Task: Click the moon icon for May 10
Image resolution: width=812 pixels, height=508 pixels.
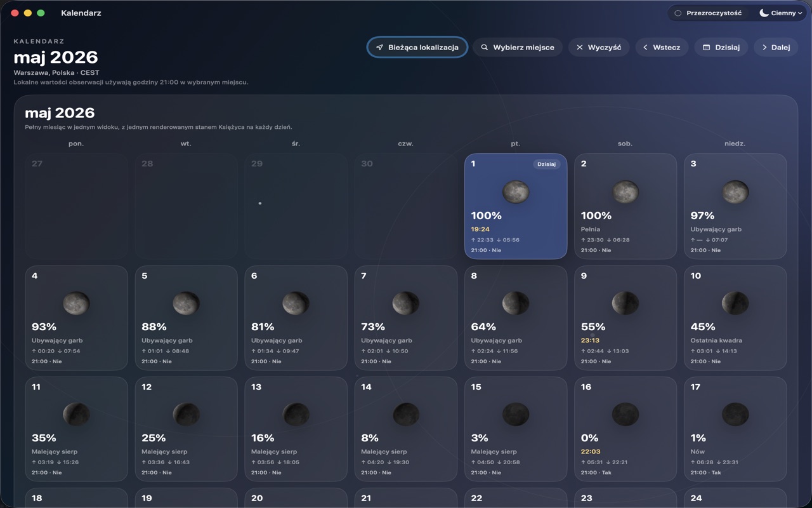Action: point(735,303)
